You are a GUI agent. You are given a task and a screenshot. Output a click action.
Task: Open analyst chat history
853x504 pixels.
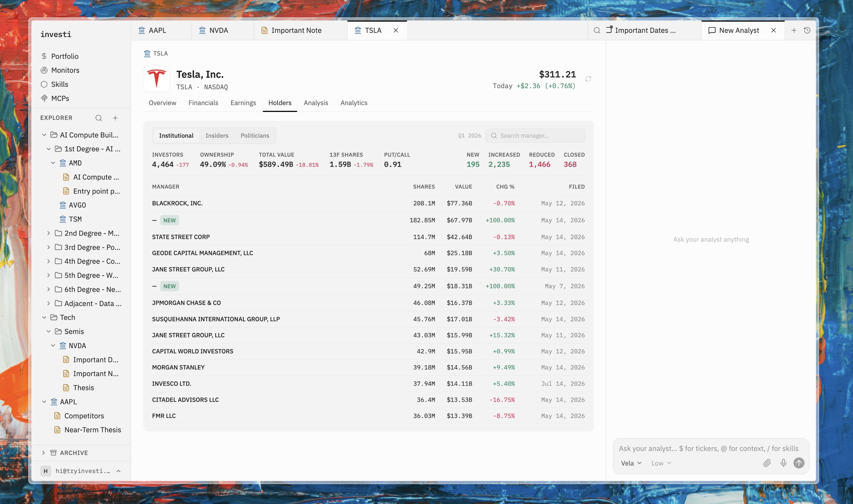point(807,30)
